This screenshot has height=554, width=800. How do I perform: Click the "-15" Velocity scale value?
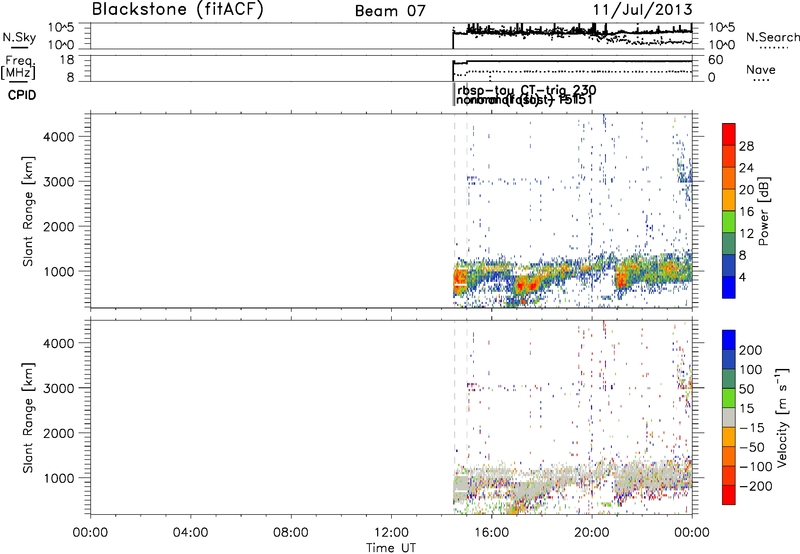click(x=752, y=427)
